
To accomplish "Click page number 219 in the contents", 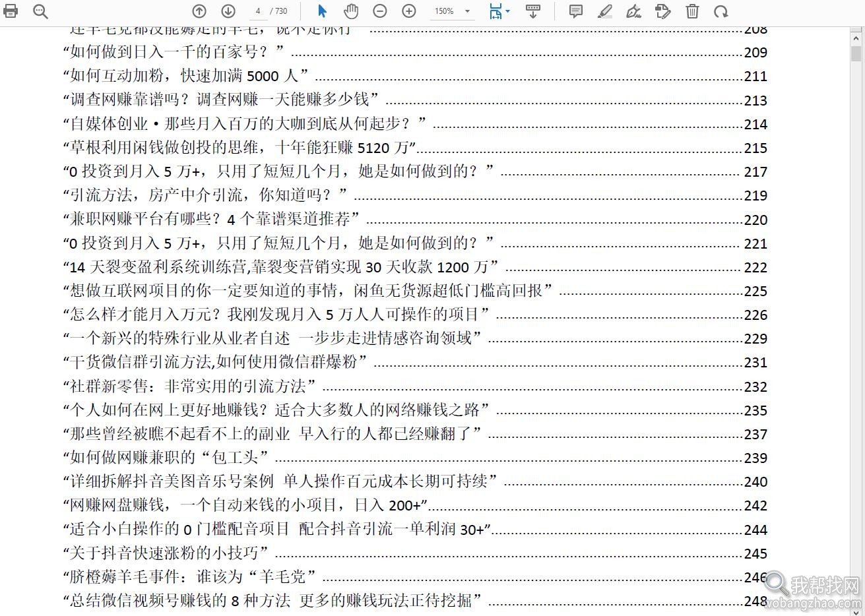I will [755, 196].
